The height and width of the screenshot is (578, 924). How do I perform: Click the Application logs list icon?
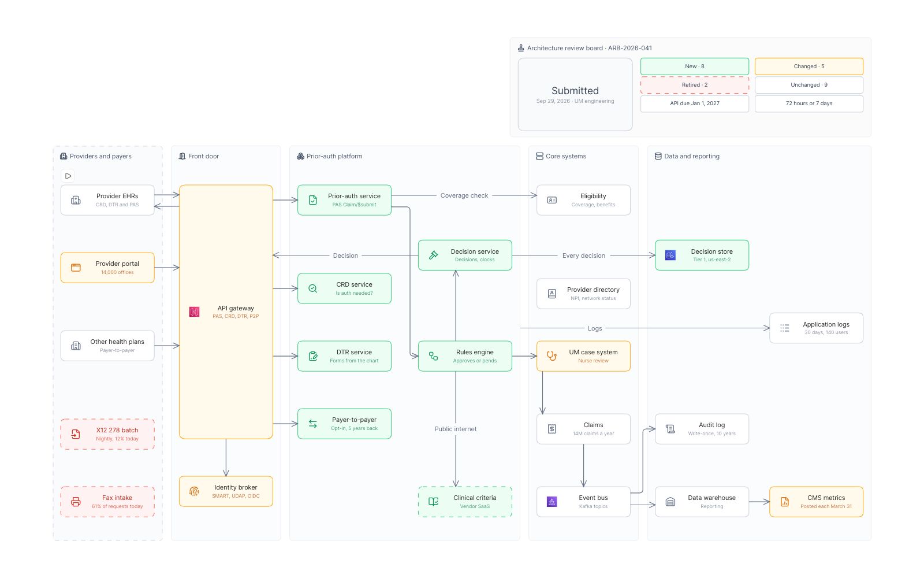tap(784, 328)
